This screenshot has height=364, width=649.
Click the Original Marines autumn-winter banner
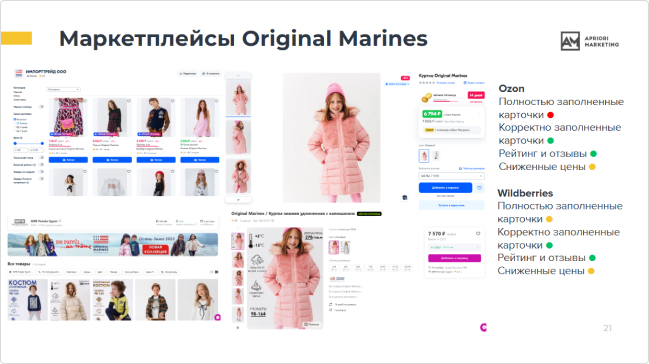click(113, 244)
